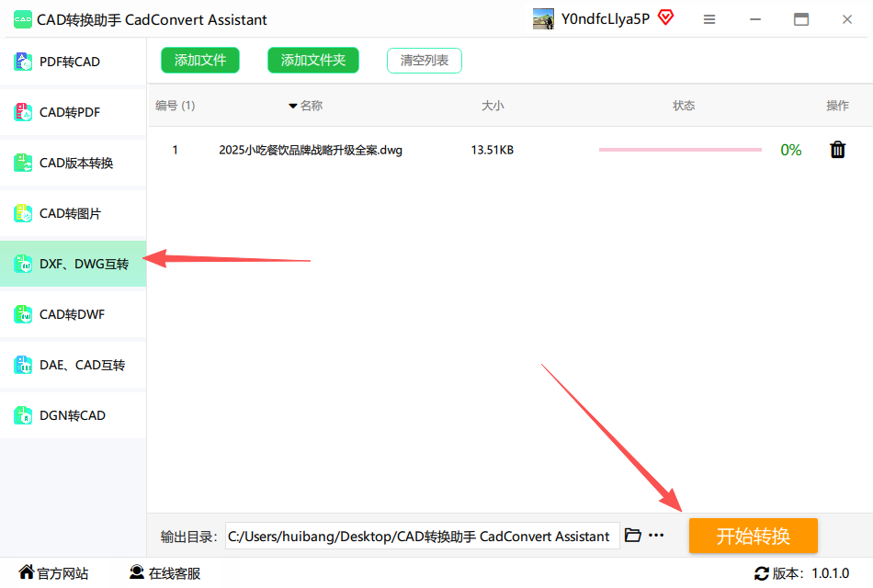The image size is (873, 588).
Task: Click the pink conversion progress bar
Action: click(680, 150)
